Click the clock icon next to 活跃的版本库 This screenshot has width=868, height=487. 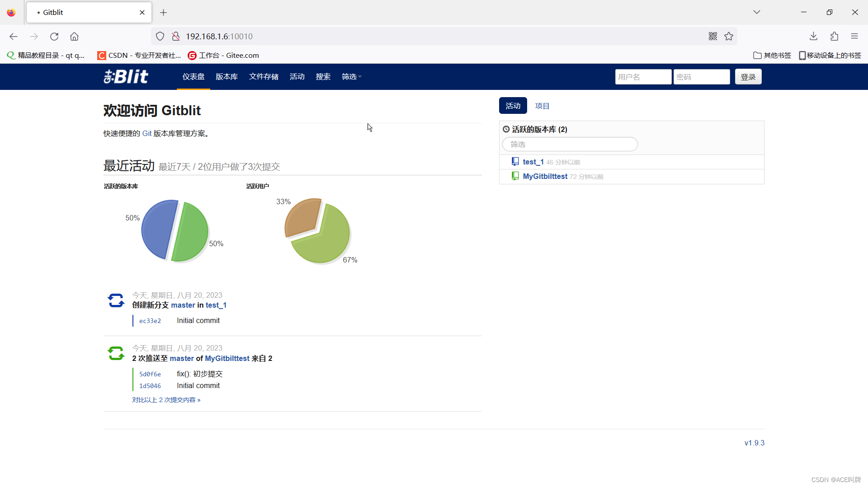pos(506,129)
